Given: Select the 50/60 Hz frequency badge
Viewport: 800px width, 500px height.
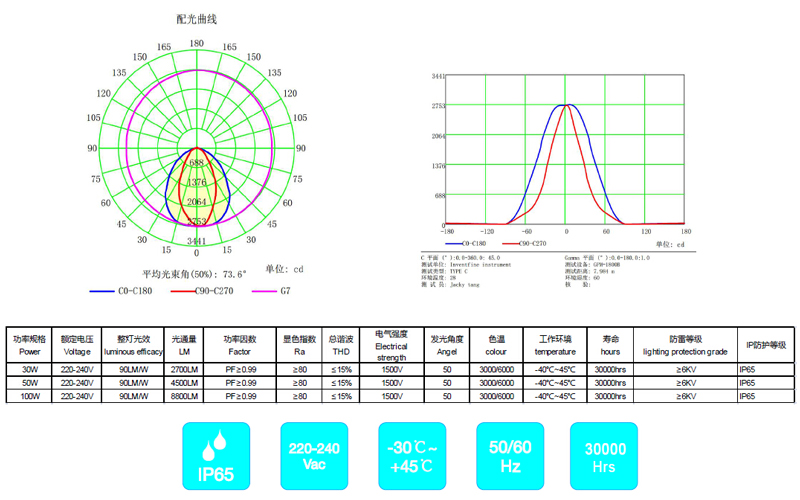Looking at the screenshot, I should (506, 456).
